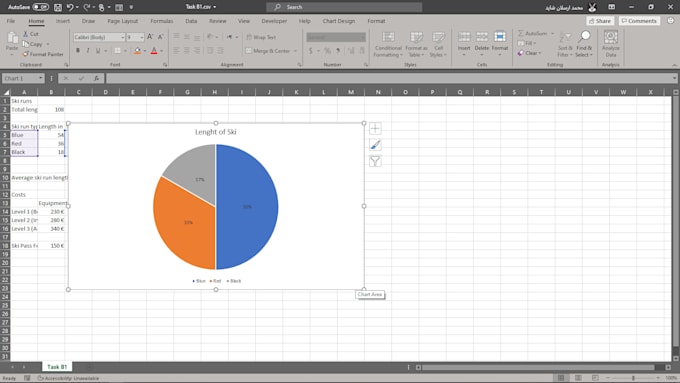Select the blue pie slice in chart
The width and height of the screenshot is (680, 383).
point(247,207)
